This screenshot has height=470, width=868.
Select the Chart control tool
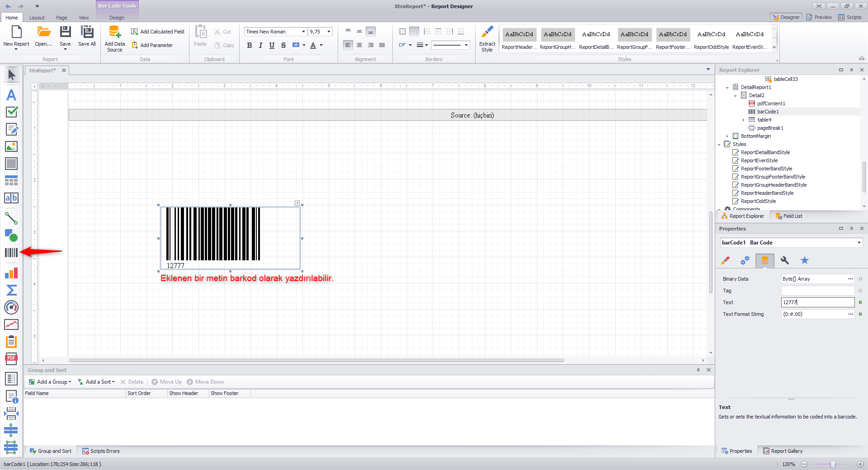click(x=11, y=273)
